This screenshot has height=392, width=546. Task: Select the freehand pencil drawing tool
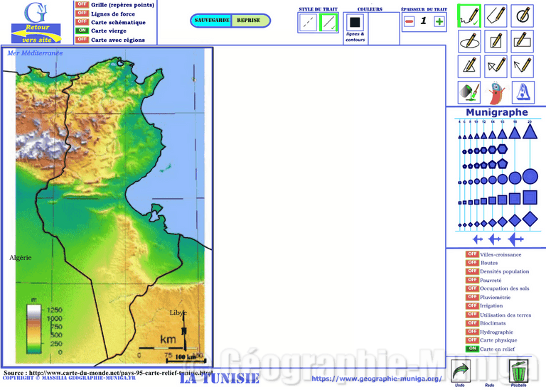tap(469, 16)
